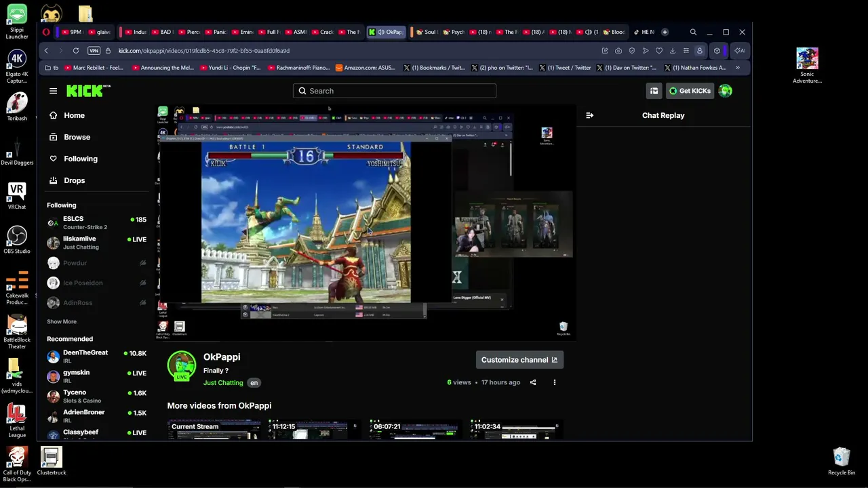Screen dimensions: 868x488
Task: Open recommended channel Tyceno
Action: (x=96, y=396)
